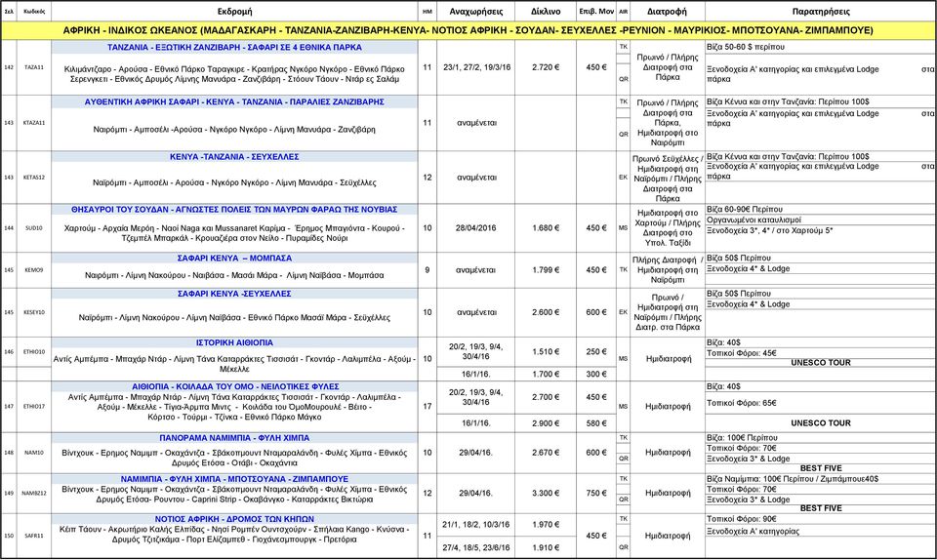937x560 pixels.
Task: Click departures cell '23/1, 27/2, 19/3/16'
Action: pyautogui.click(x=476, y=67)
